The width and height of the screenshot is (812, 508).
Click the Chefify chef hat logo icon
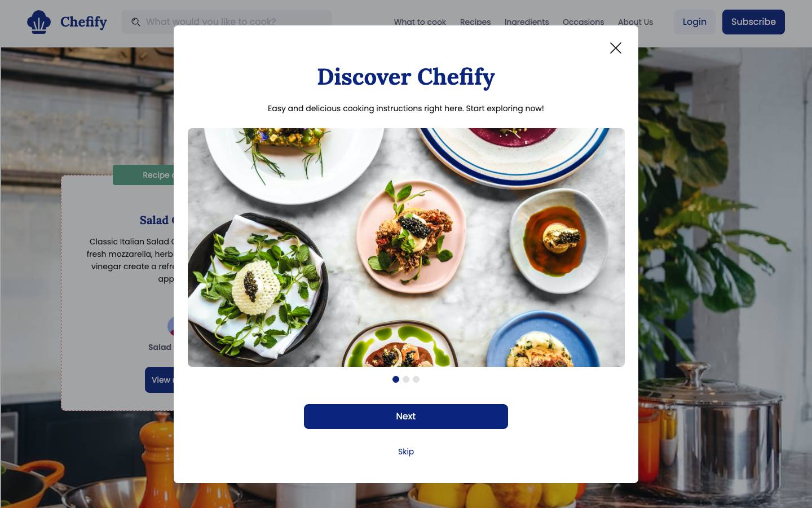point(39,22)
